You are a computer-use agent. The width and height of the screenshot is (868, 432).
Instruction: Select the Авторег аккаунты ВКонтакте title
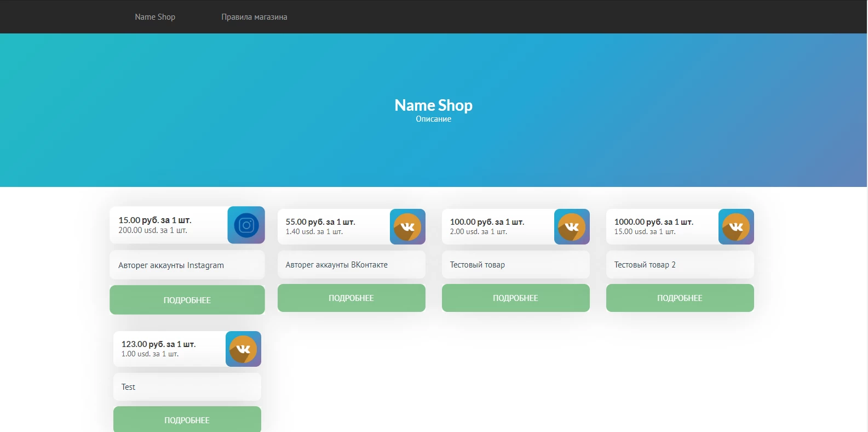[x=336, y=265]
